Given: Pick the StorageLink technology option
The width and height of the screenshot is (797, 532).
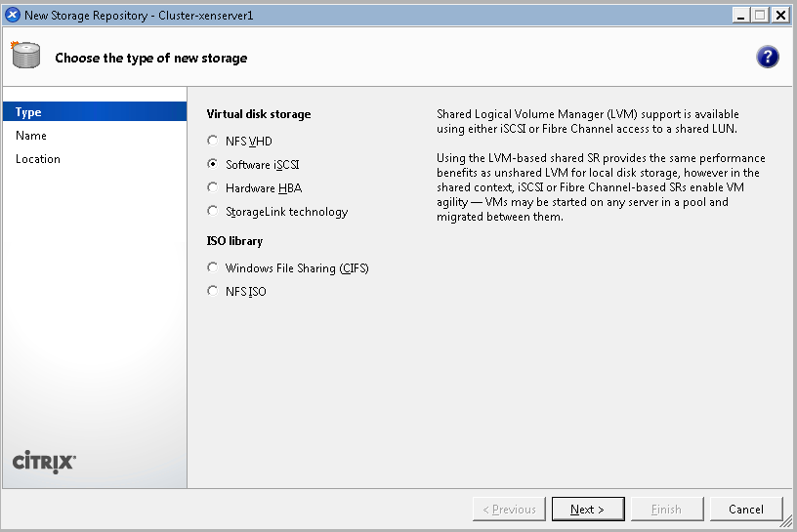Looking at the screenshot, I should pos(213,212).
